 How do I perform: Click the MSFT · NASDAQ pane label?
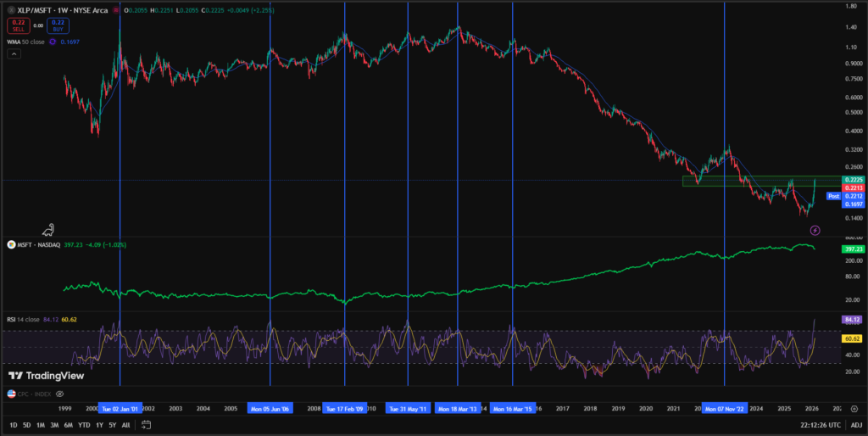click(x=37, y=244)
